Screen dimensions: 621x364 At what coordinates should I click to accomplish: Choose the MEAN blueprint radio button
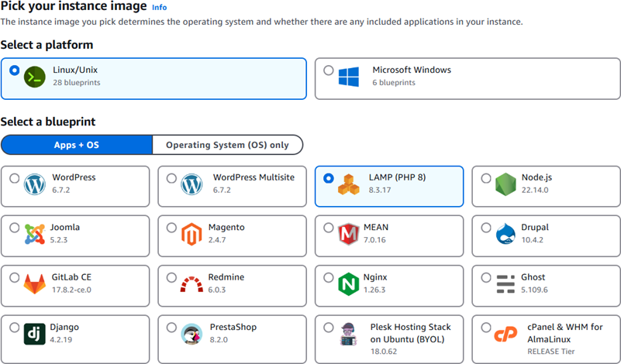point(328,228)
